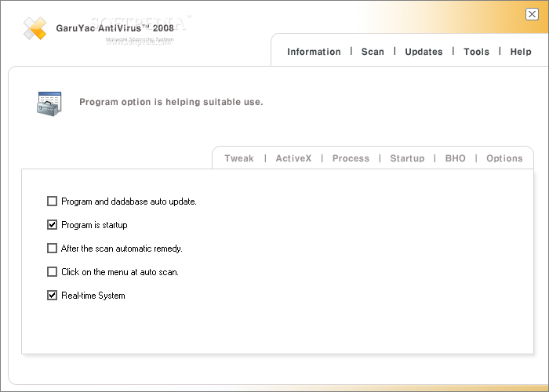Switch to the Tweak tab
Viewport: 549px width, 392px height.
point(239,158)
